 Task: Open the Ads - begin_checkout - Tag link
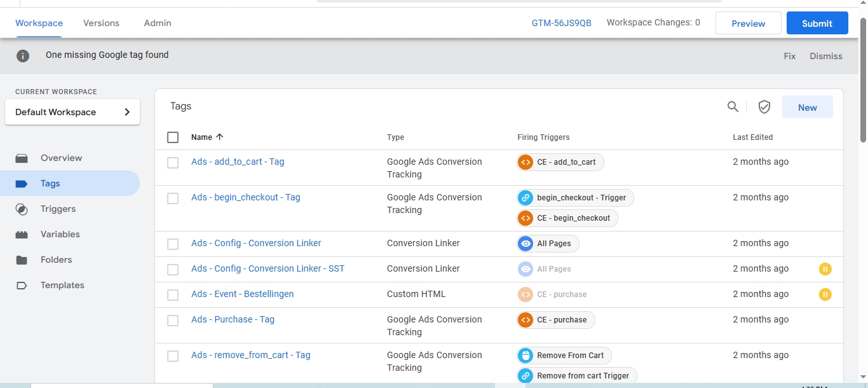click(245, 197)
